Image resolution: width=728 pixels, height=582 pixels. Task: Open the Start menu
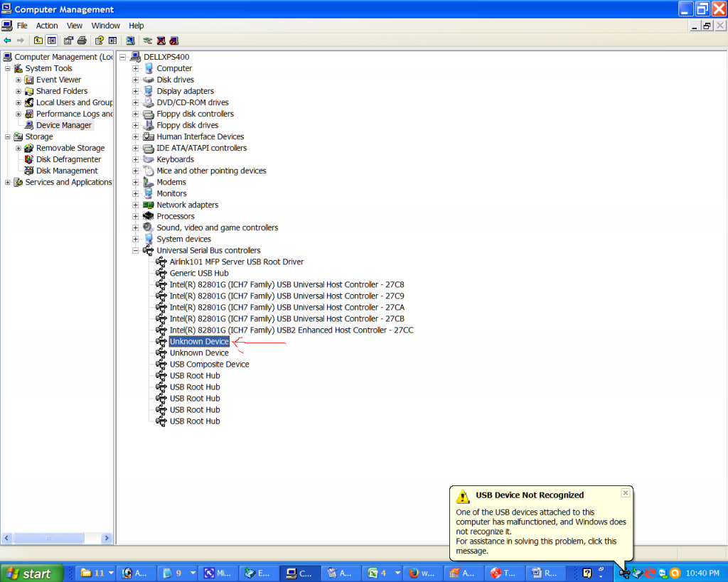point(31,573)
